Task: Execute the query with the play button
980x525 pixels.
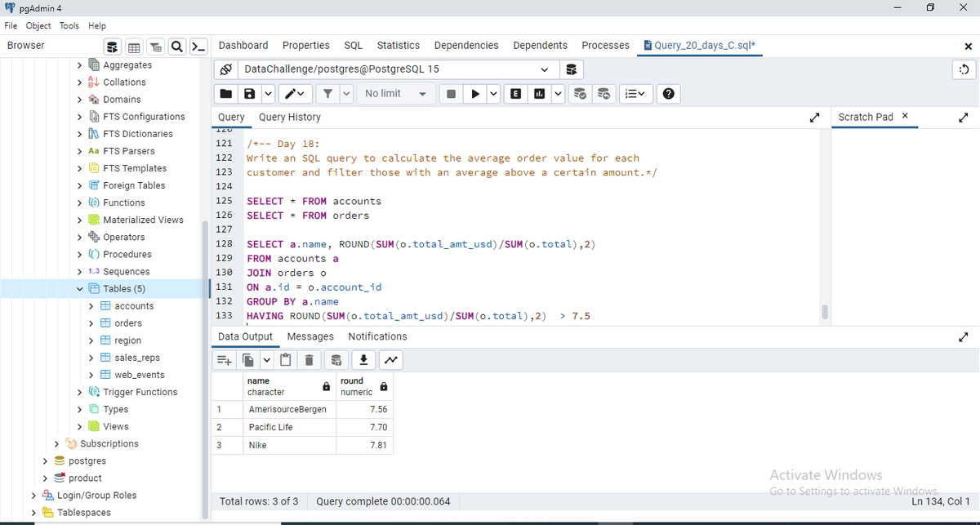Action: click(x=474, y=94)
